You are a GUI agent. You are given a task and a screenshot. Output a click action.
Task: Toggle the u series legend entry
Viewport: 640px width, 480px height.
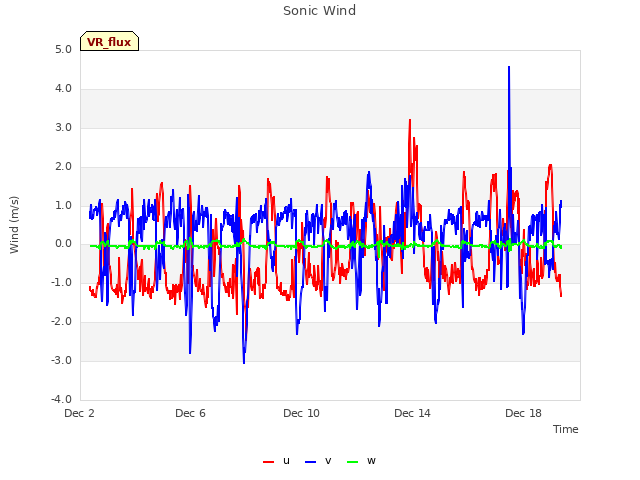coord(276,461)
